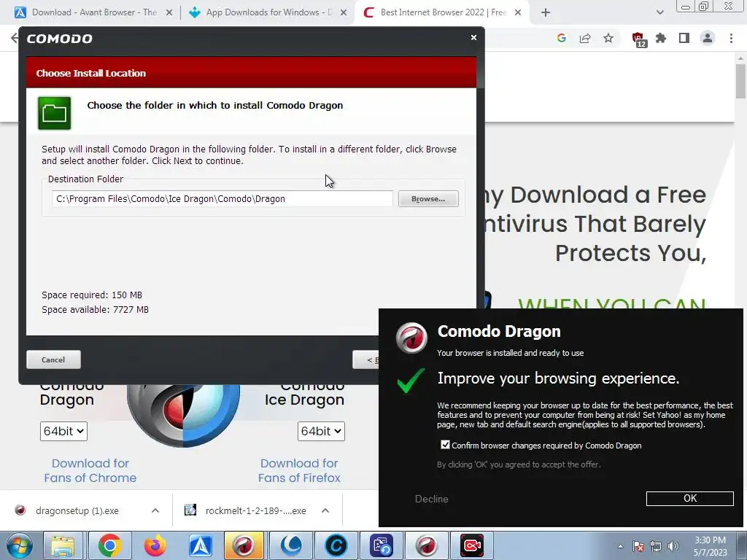Viewport: 747px width, 560px height.
Task: Open the tab search chevron in Chrome
Action: (659, 12)
